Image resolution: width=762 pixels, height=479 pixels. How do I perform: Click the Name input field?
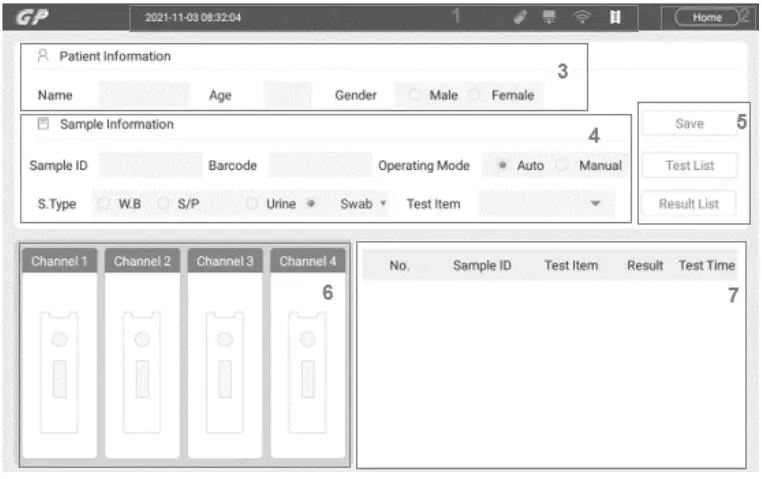coord(144,95)
